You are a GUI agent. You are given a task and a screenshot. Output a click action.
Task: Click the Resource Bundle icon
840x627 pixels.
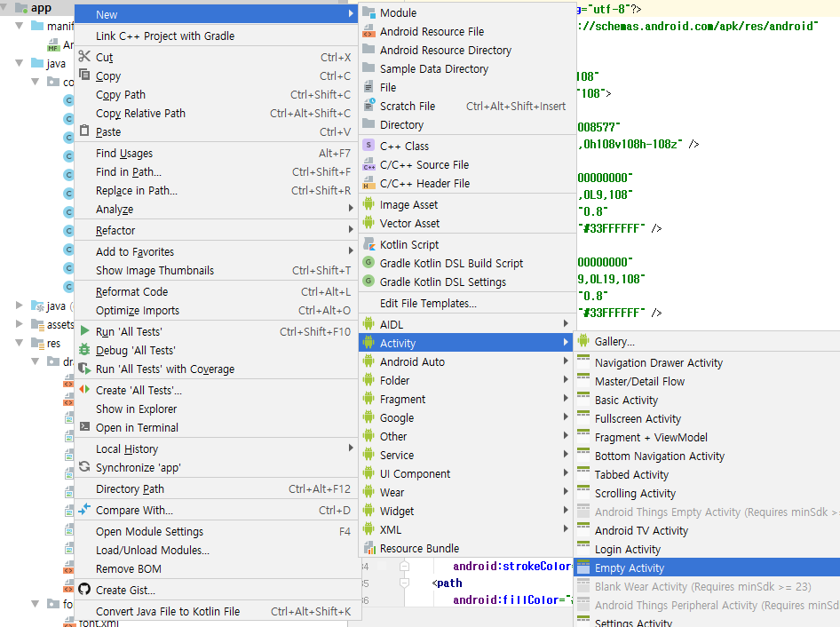368,548
